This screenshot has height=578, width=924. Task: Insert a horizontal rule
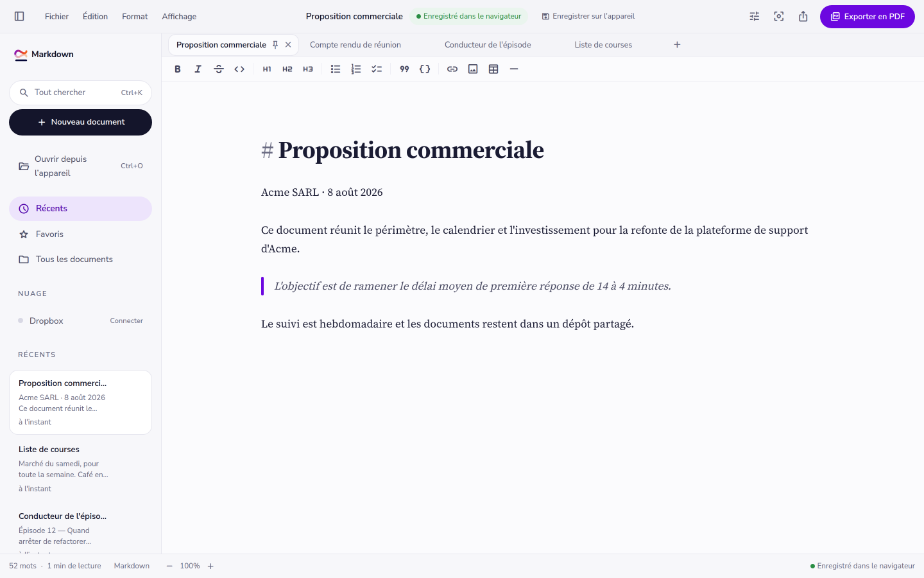coord(514,69)
